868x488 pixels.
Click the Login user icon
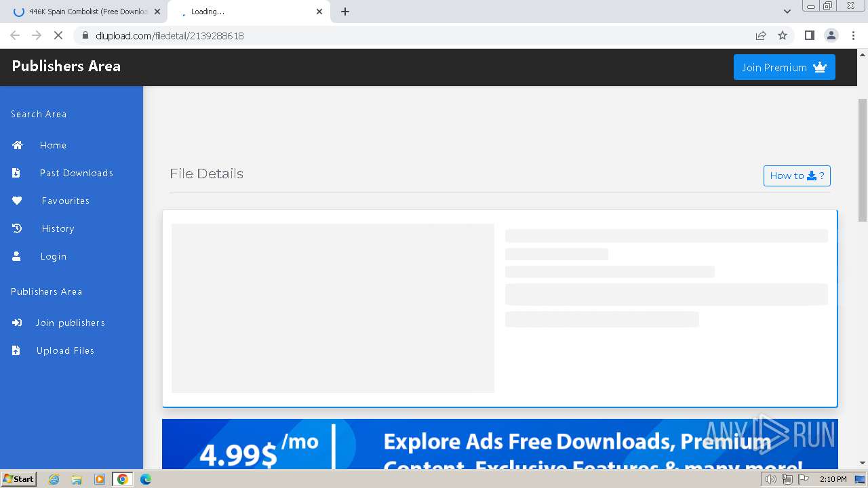pyautogui.click(x=17, y=256)
